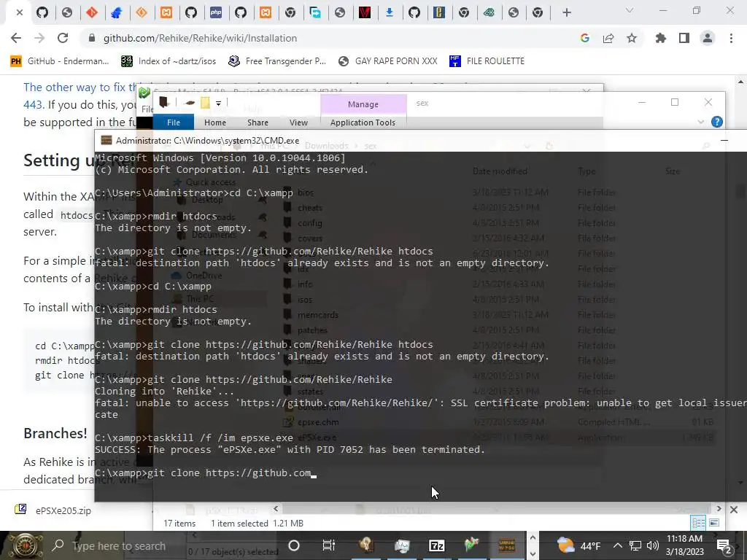Go back in the Chrome browser
The width and height of the screenshot is (747, 560).
(16, 38)
